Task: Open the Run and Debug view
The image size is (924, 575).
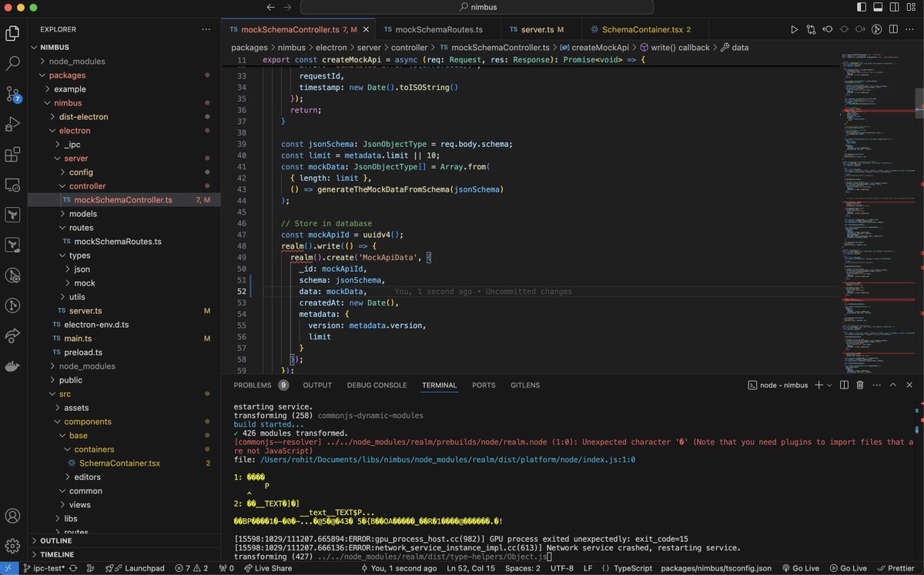Action: tap(13, 124)
